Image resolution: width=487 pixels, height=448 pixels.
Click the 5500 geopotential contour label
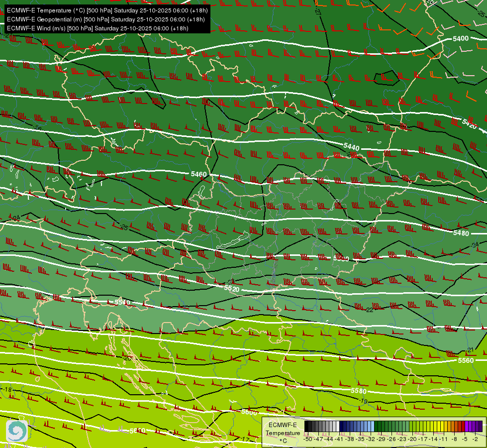tap(341, 258)
